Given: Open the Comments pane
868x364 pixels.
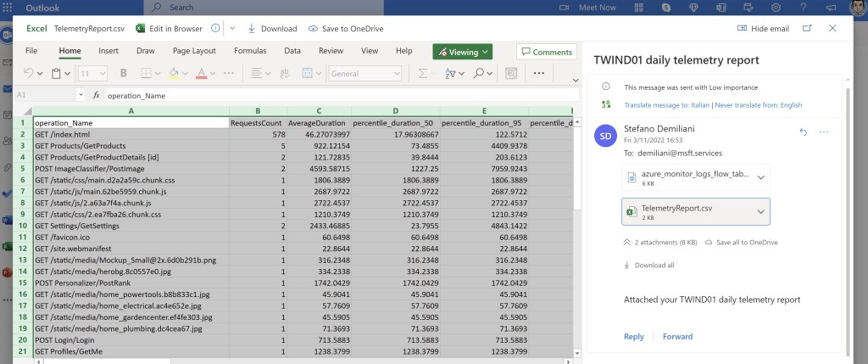Looking at the screenshot, I should click(x=546, y=52).
